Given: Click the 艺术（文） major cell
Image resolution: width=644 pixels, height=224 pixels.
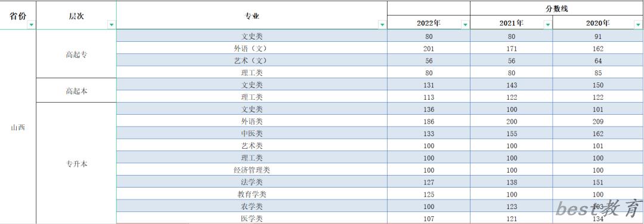Looking at the screenshot, I should 252,60.
